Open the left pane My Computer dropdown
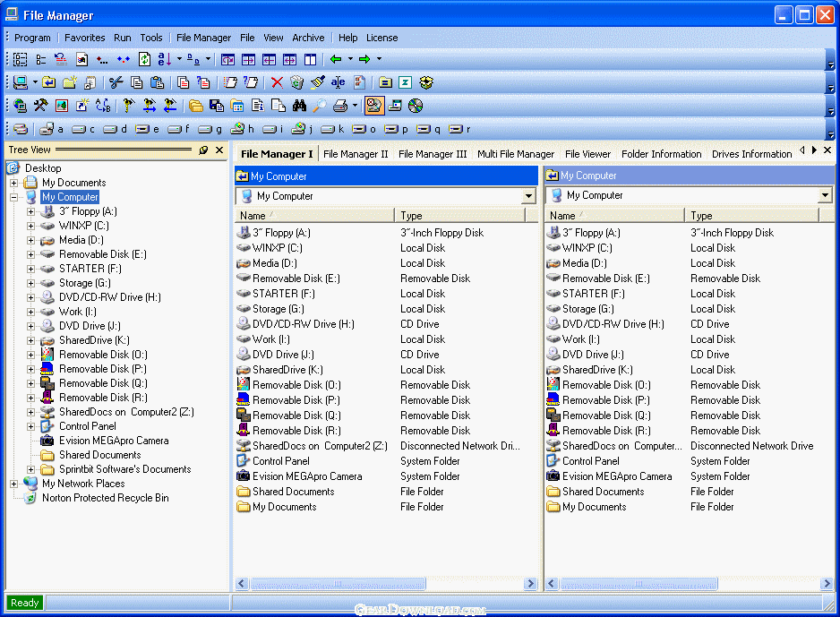This screenshot has height=617, width=840. (528, 196)
